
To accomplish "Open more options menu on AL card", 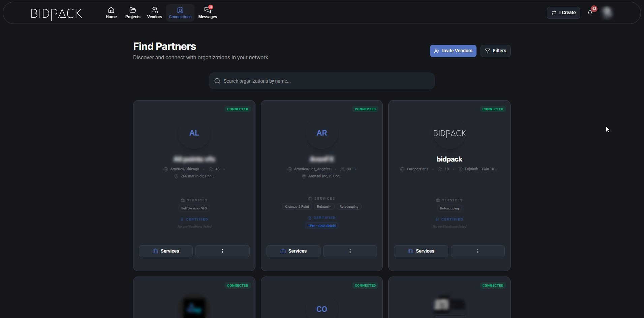I will point(222,251).
